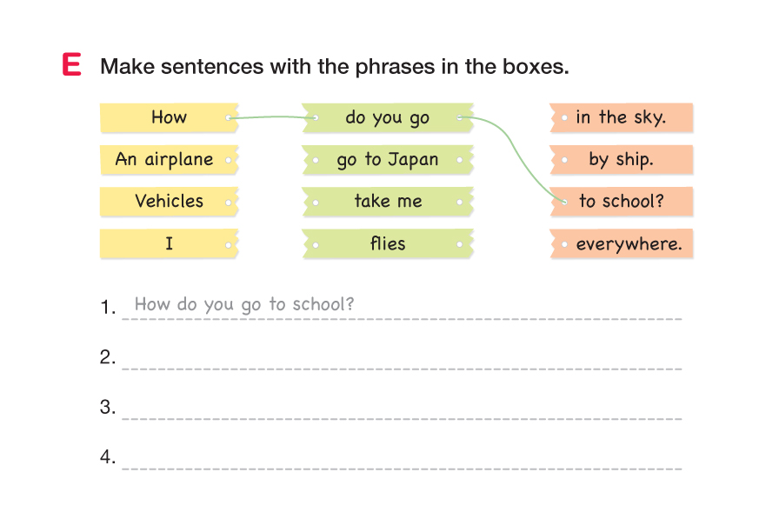Viewport: 759px width, 532px height.
Task: Click the green "flies" phrase box
Action: click(x=388, y=243)
